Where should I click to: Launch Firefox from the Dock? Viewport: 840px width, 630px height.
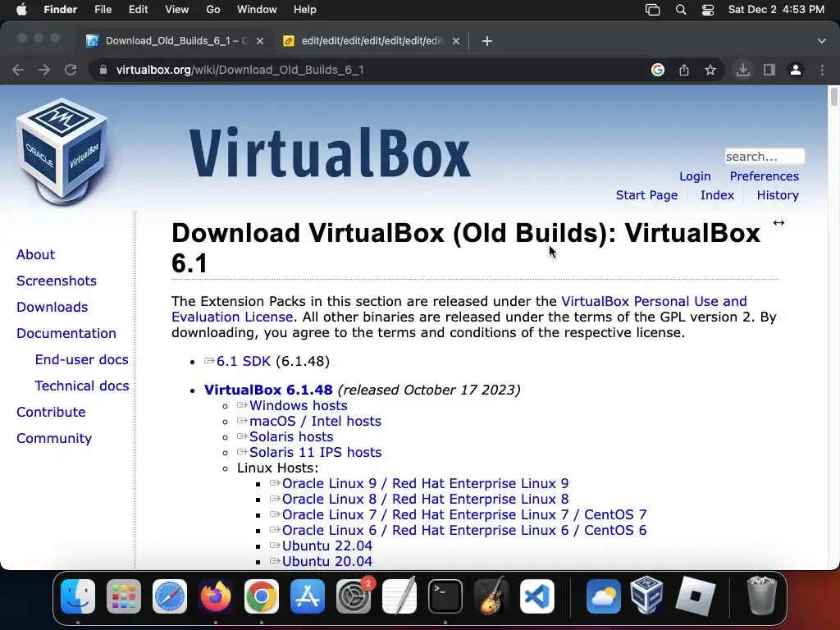pyautogui.click(x=216, y=596)
